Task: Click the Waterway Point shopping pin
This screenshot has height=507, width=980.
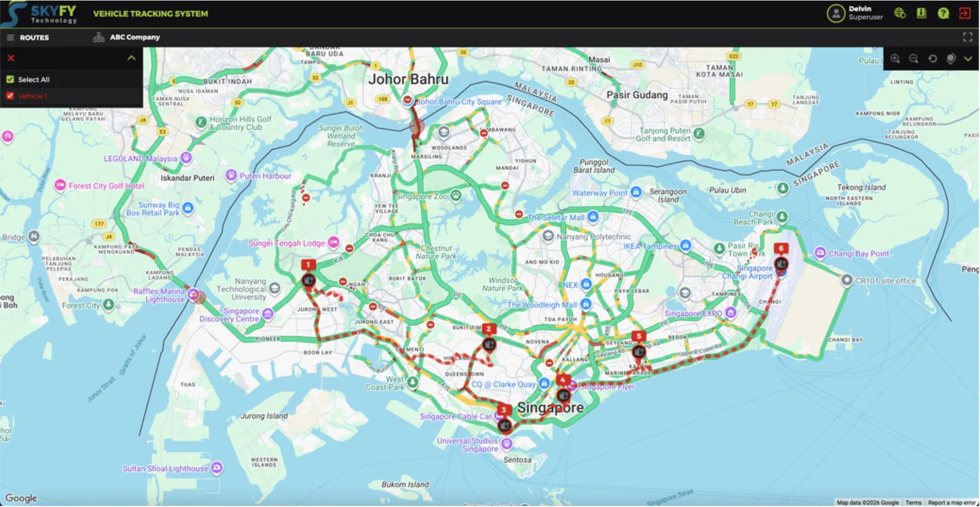Action: tap(636, 192)
